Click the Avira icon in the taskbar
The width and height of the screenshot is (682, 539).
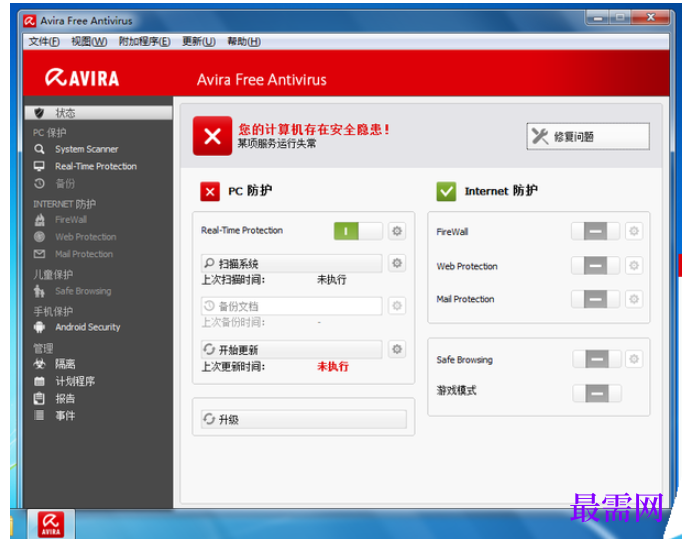coord(51,524)
